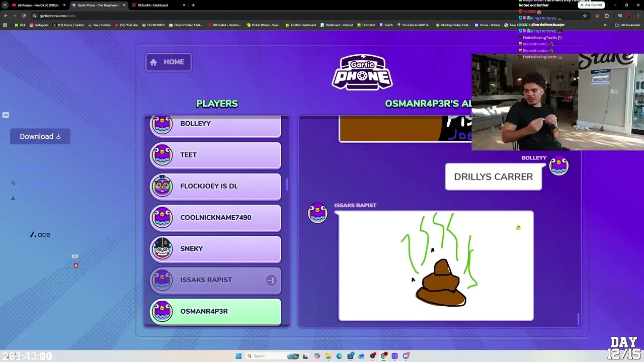Reload the current page
The width and height of the screenshot is (644, 362).
pos(24,16)
